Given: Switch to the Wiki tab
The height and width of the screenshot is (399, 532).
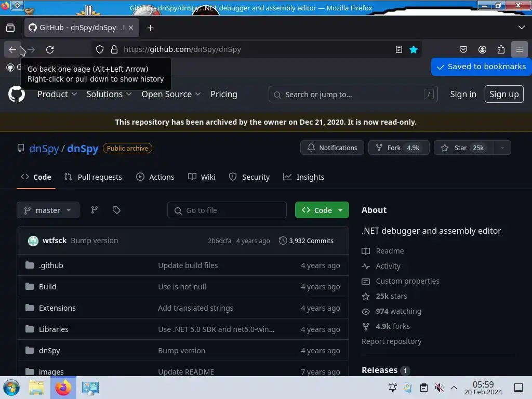Looking at the screenshot, I should [x=202, y=177].
